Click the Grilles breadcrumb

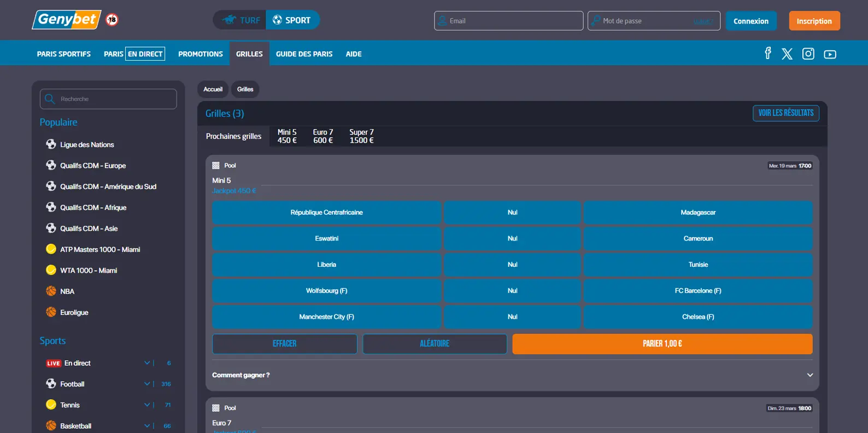click(x=245, y=89)
